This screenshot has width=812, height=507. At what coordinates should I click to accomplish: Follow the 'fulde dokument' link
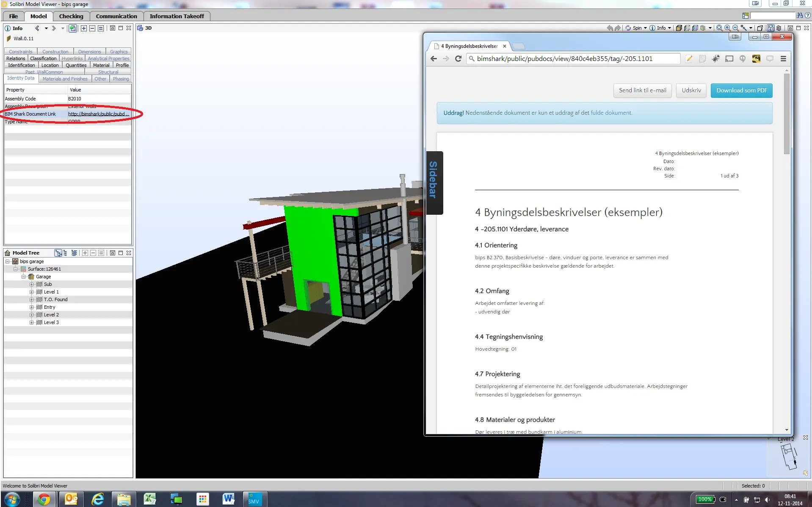611,113
